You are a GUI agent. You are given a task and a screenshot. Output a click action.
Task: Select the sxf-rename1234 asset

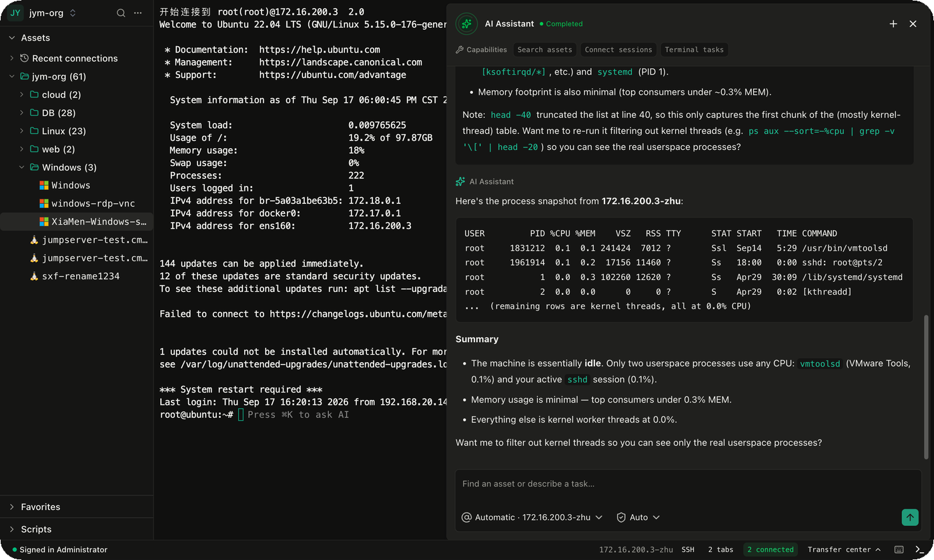[x=77, y=276]
